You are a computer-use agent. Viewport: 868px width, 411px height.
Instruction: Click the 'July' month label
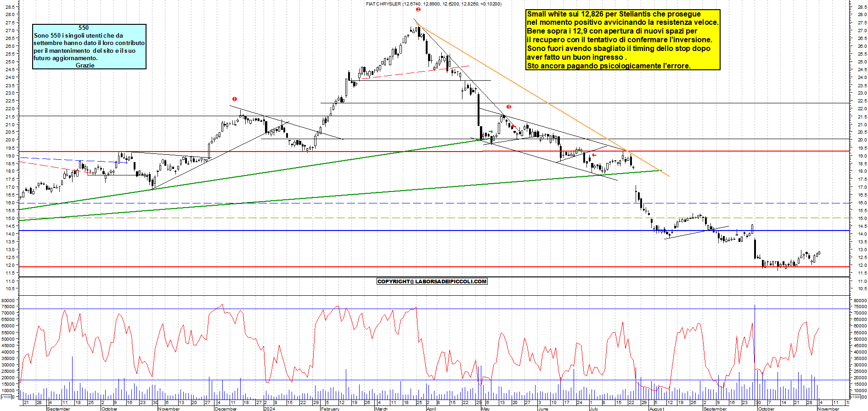coord(594,409)
